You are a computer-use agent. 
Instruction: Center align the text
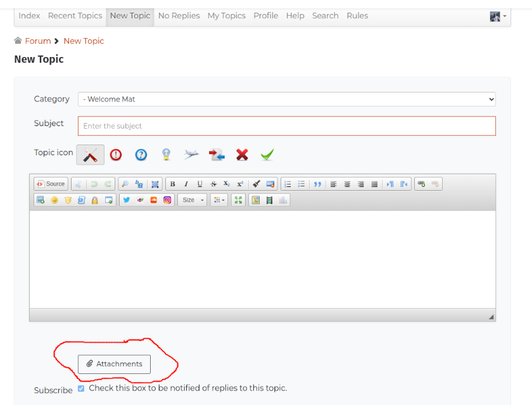pyautogui.click(x=347, y=184)
